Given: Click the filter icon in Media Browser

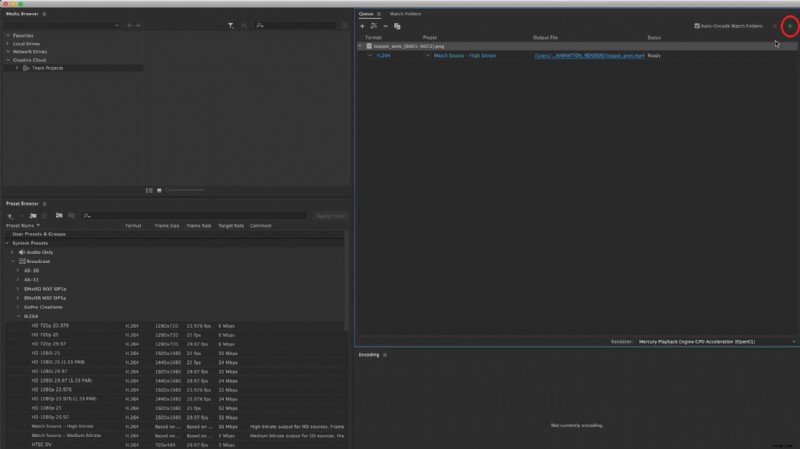Looking at the screenshot, I should [x=231, y=25].
